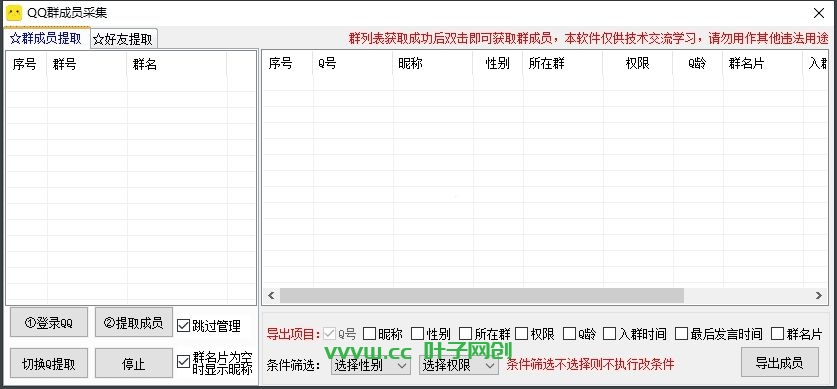Screen dimensions: 837x389
Task: Click the horizontal scrollbar thumb
Action: coord(481,295)
